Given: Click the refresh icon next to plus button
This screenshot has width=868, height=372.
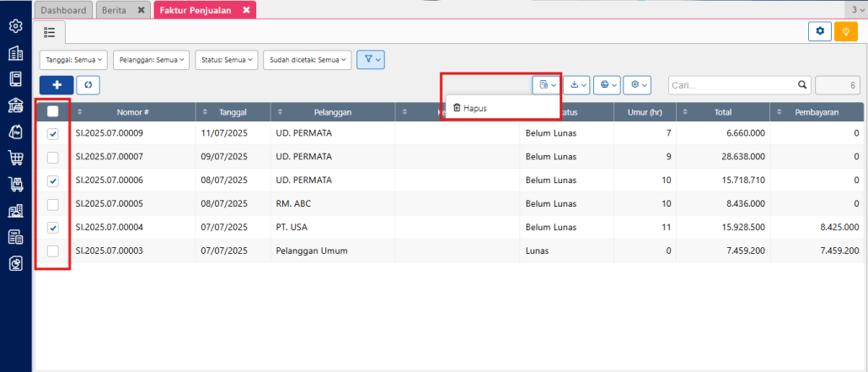Looking at the screenshot, I should 88,85.
